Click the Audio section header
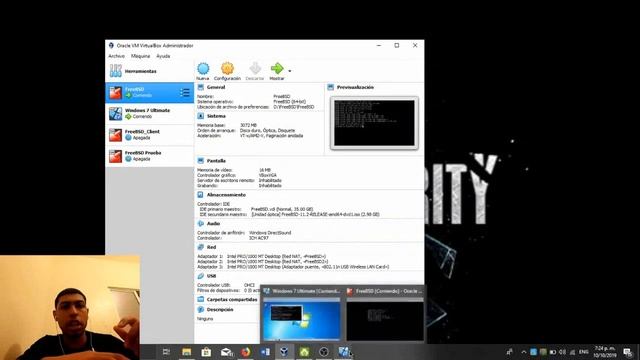640x360 pixels. point(213,224)
